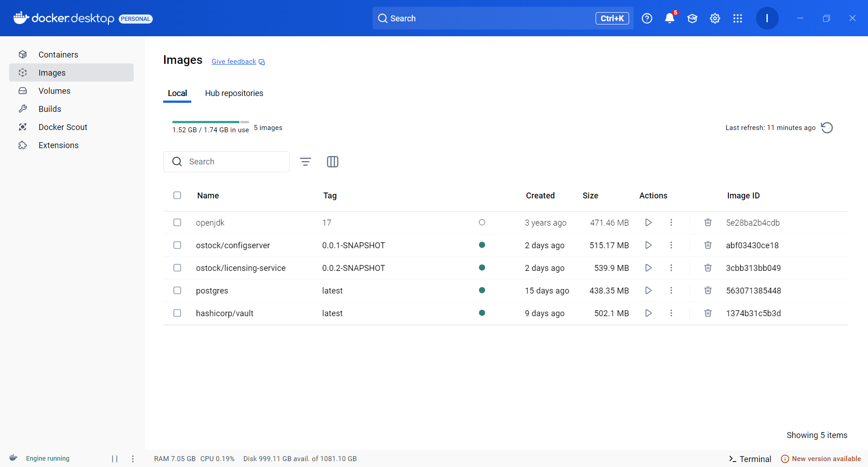868x467 pixels.
Task: Open more actions for hashicorp/vault
Action: pyautogui.click(x=671, y=313)
